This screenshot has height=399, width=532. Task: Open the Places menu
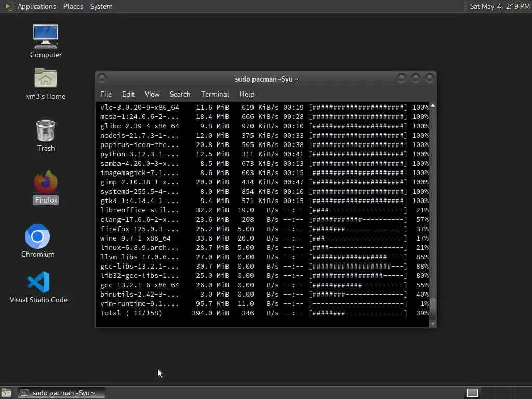coord(73,6)
